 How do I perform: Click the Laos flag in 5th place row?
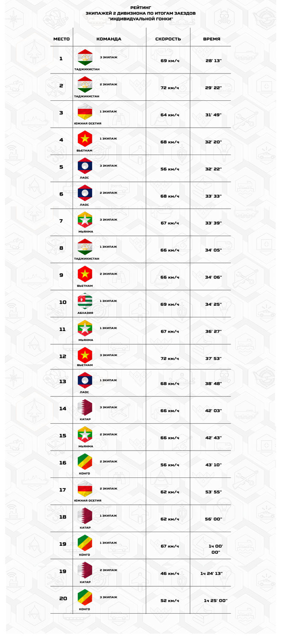85,166
